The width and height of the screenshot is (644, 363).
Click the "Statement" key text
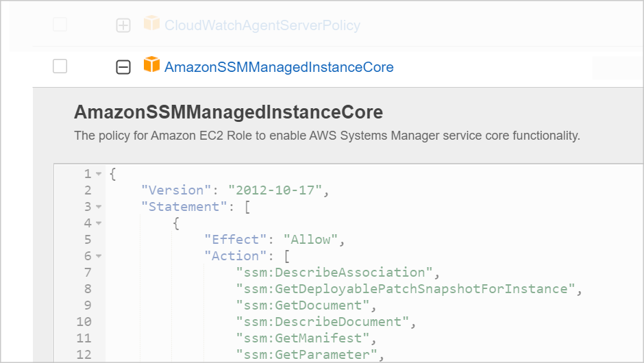point(184,207)
